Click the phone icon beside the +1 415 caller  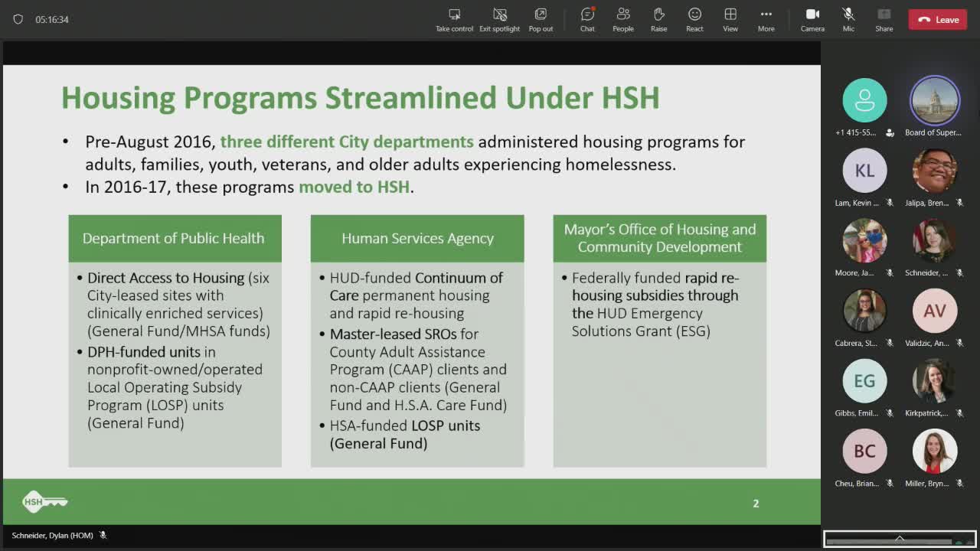(x=889, y=132)
